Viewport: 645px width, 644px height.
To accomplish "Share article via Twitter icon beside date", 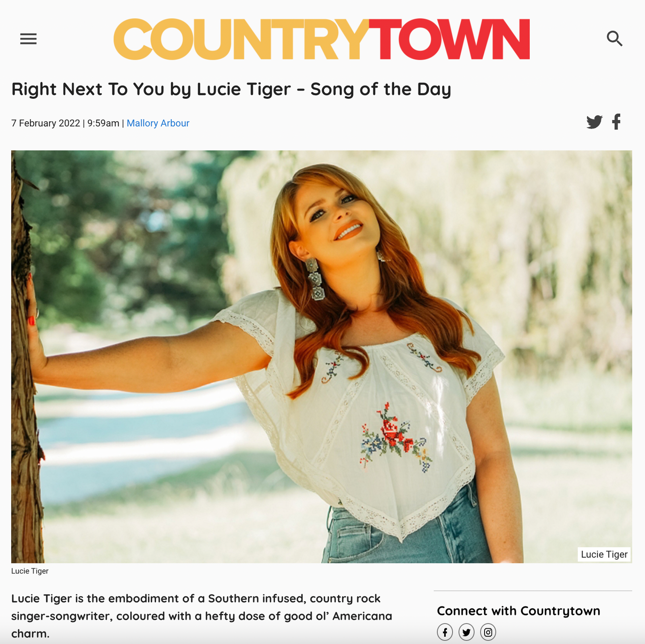I will 594,122.
